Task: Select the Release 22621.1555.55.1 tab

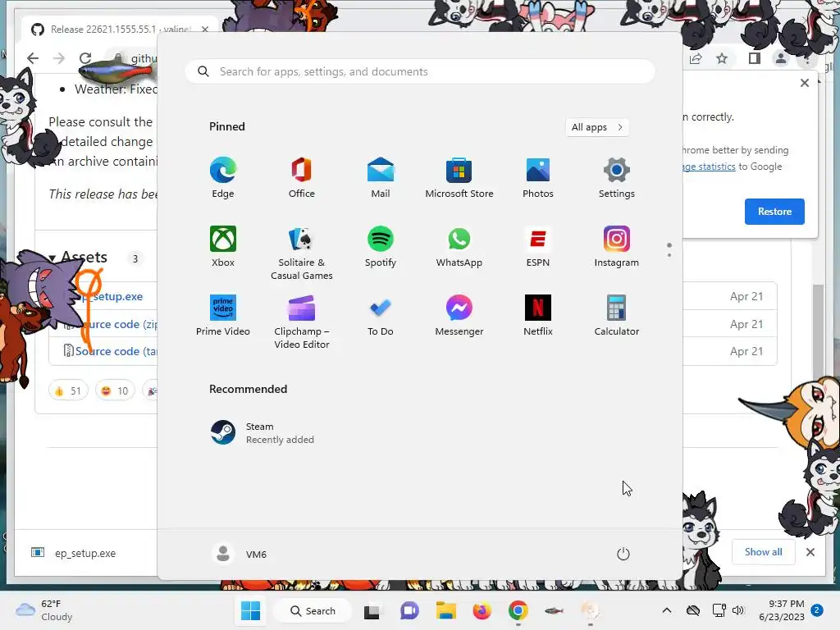Action: coord(119,29)
